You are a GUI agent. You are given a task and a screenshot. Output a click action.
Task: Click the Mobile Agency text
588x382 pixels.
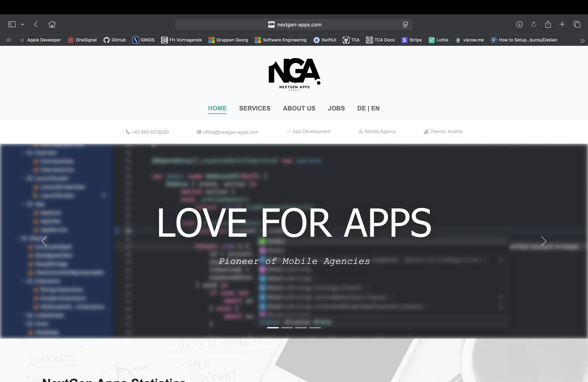[377, 131]
